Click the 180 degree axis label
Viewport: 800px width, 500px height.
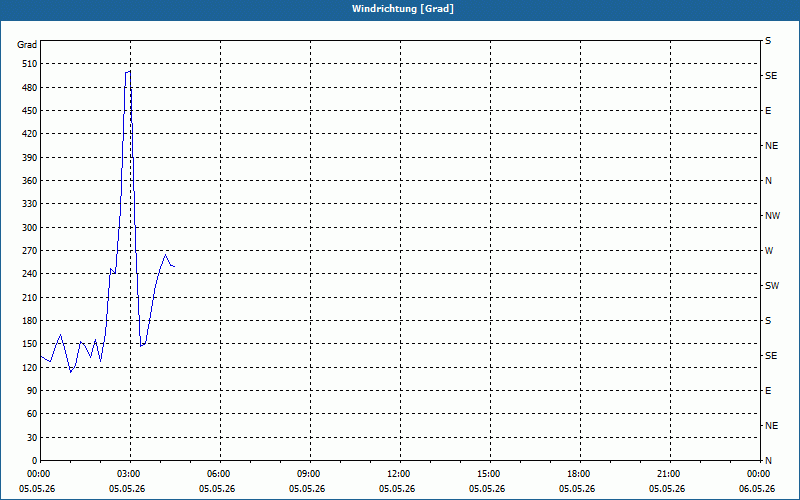[x=30, y=321]
